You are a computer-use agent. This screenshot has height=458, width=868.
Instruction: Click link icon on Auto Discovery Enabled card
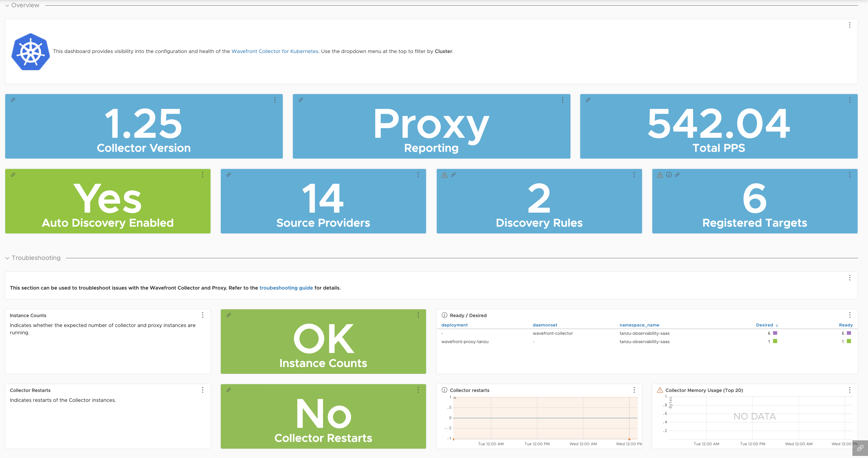coord(13,175)
